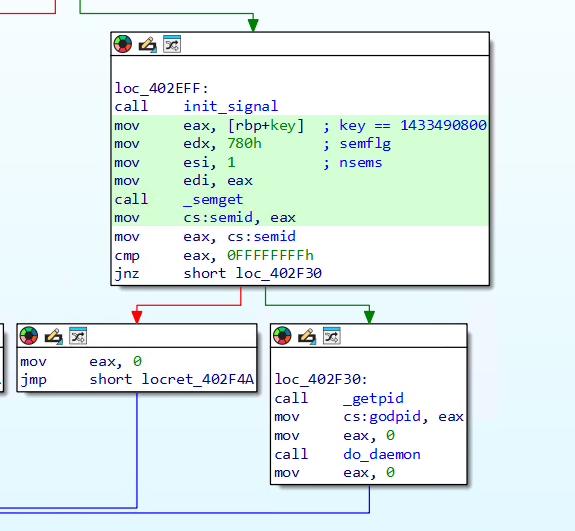Edit the jmp locret_402F4A block with pencil icon
This screenshot has height=531, width=575.
[x=54, y=336]
